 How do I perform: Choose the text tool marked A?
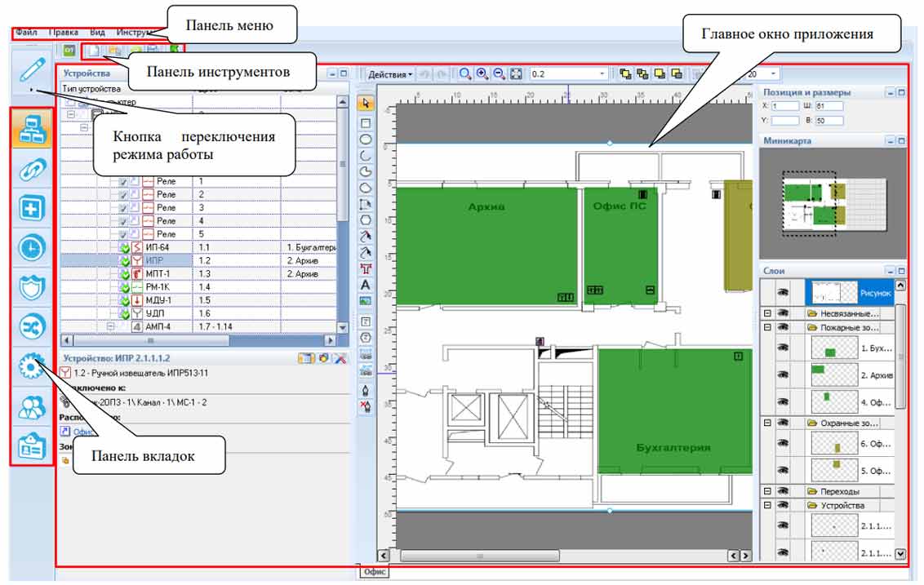[366, 285]
